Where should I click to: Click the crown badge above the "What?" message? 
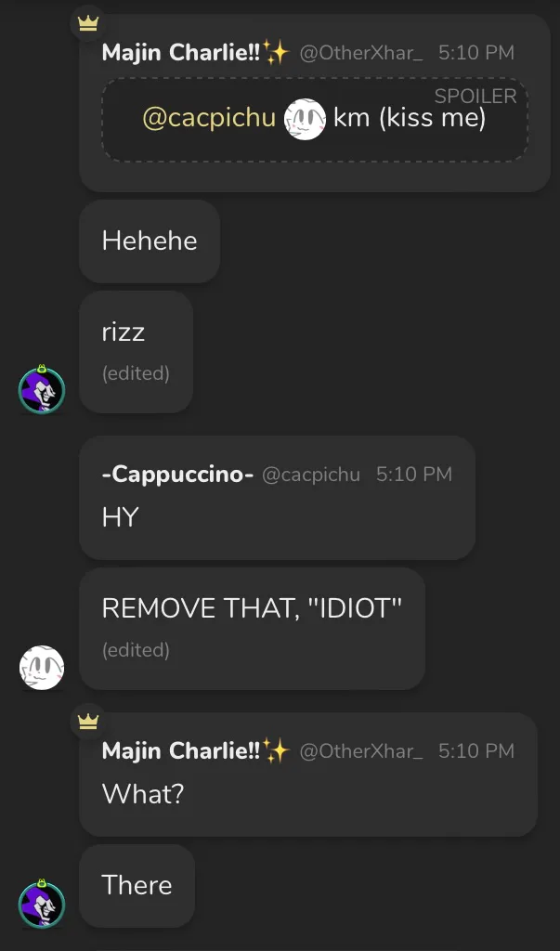point(88,722)
